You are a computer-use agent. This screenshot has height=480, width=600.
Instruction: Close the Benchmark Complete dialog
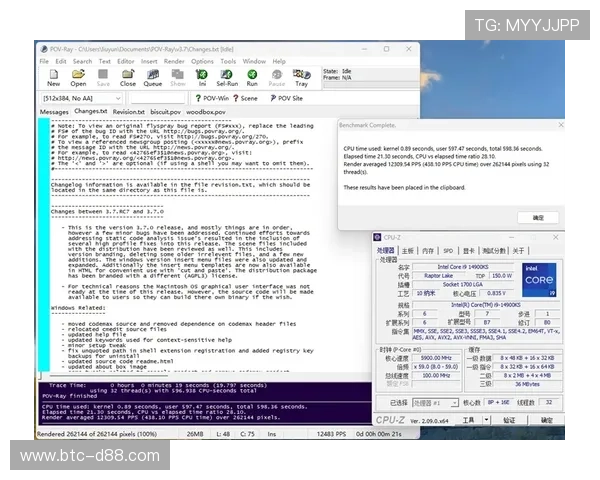(561, 125)
